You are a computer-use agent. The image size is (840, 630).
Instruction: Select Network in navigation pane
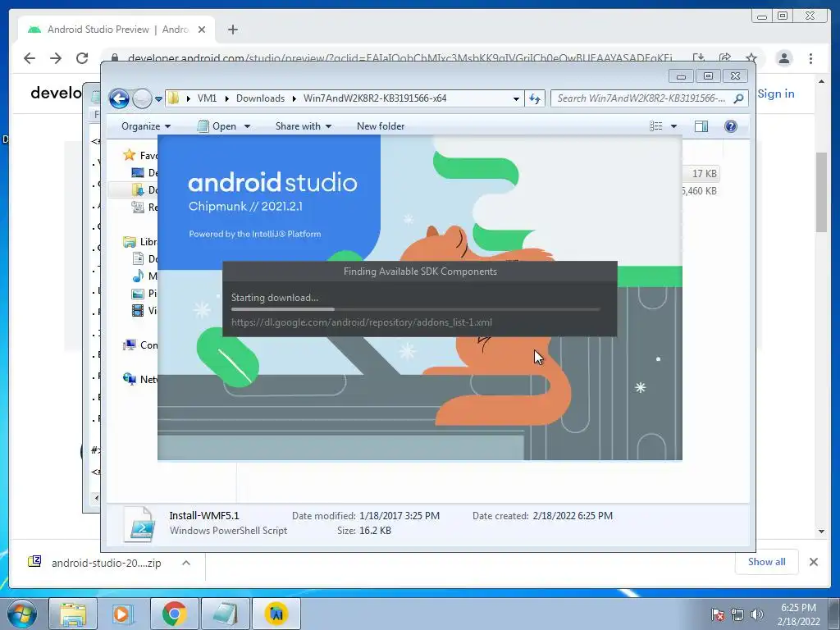click(x=140, y=380)
